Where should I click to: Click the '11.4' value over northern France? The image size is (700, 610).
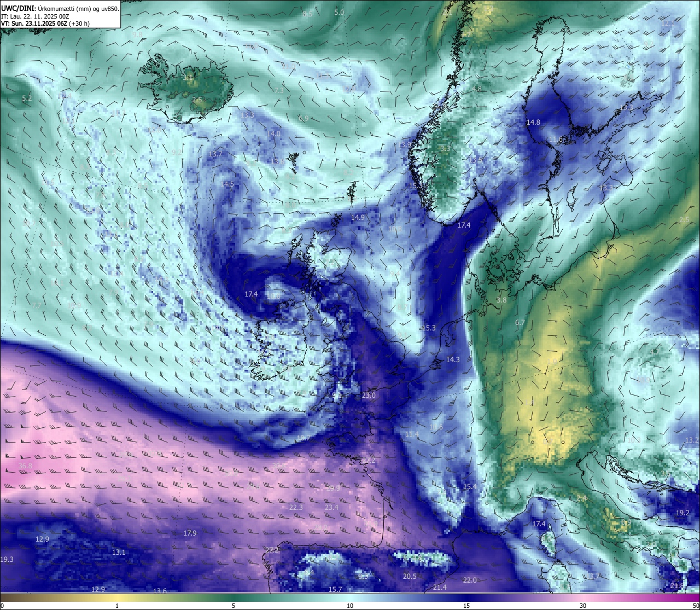pyautogui.click(x=412, y=434)
